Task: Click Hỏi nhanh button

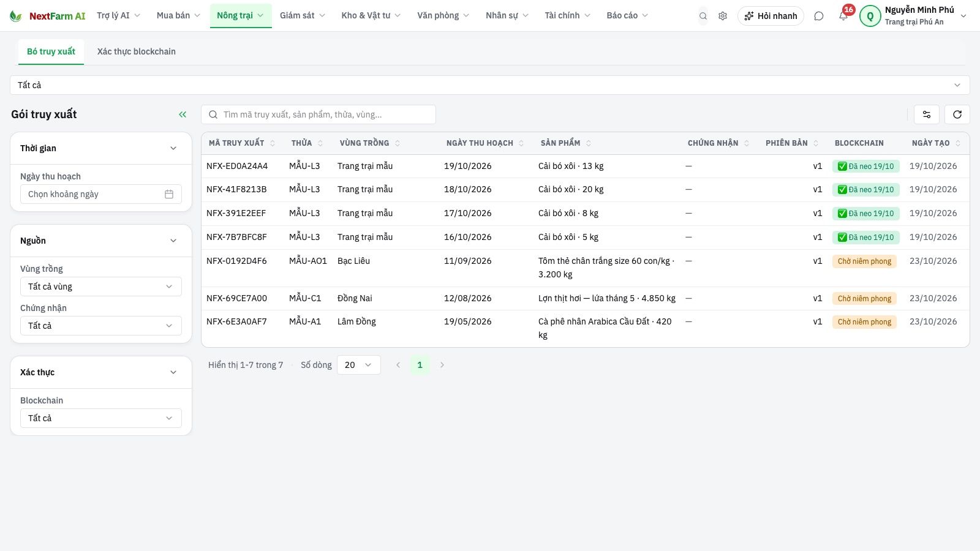Action: tap(771, 16)
